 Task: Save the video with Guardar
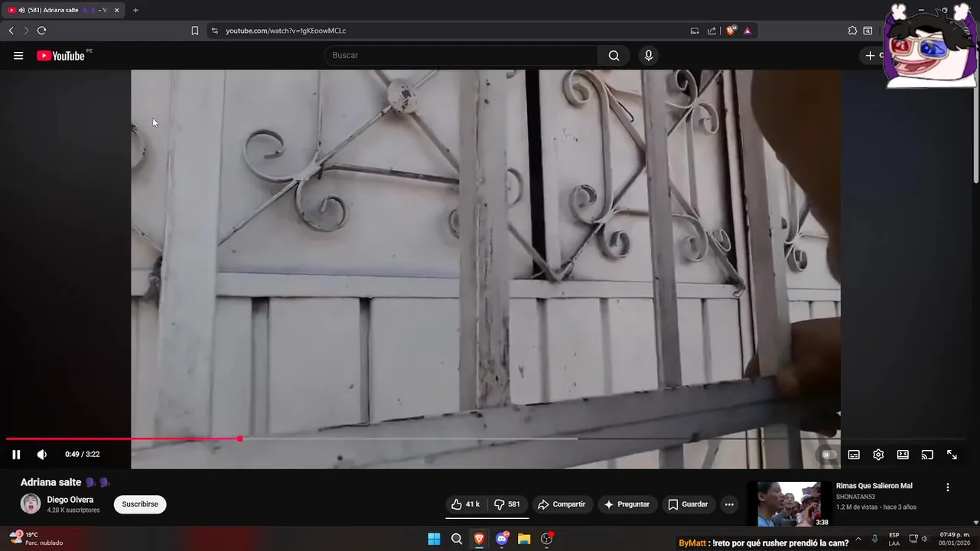688,504
